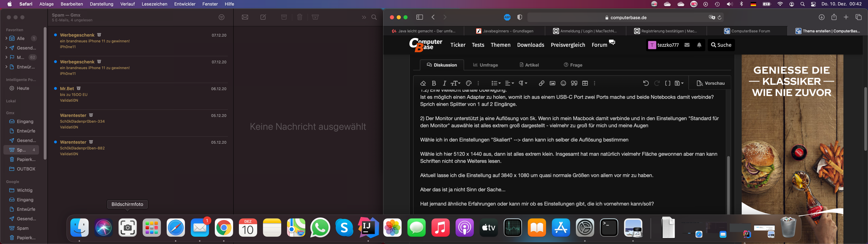The width and height of the screenshot is (868, 244).
Task: Open the smiley emoji picker
Action: [563, 83]
